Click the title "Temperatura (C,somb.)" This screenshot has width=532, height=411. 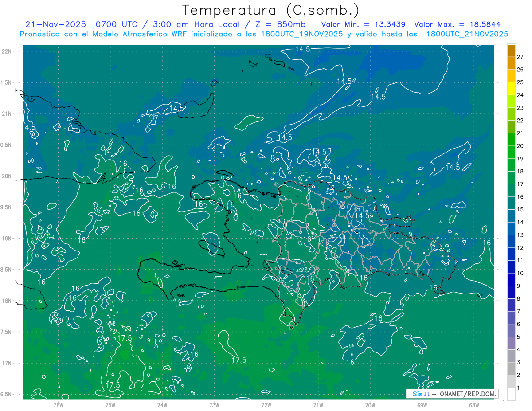(x=271, y=10)
